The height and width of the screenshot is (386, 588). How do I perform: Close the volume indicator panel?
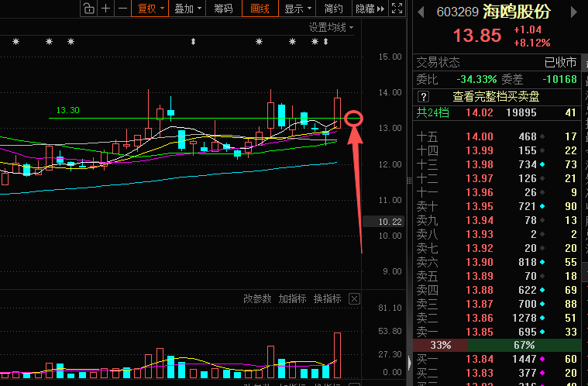point(354,298)
